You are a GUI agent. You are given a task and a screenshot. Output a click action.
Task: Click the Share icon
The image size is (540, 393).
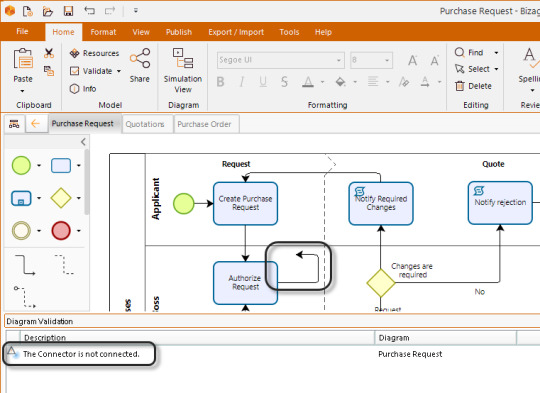point(140,58)
